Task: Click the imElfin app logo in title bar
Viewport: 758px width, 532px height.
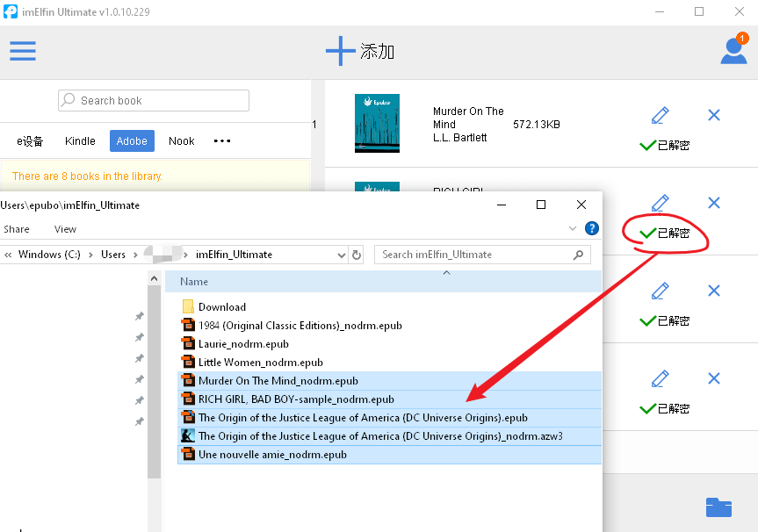Action: pos(11,11)
